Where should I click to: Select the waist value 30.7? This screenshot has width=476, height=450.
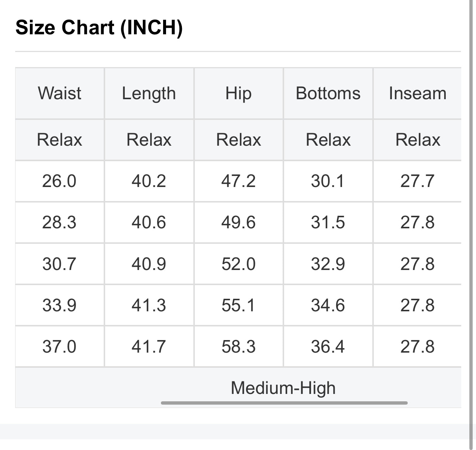click(x=59, y=264)
